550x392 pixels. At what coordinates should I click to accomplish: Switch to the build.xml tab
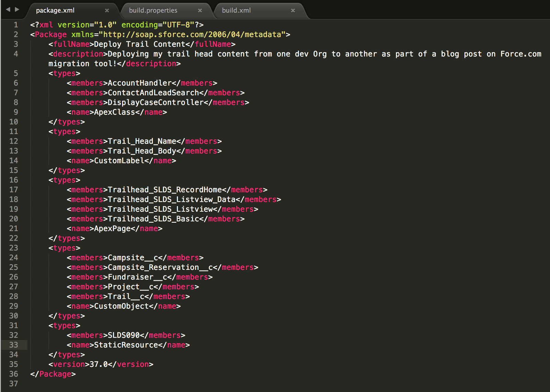[237, 10]
